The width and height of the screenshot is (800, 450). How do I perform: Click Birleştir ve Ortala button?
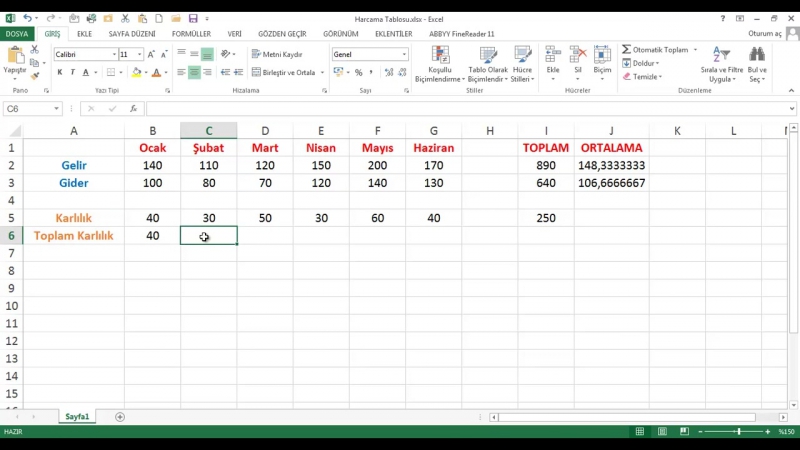284,72
